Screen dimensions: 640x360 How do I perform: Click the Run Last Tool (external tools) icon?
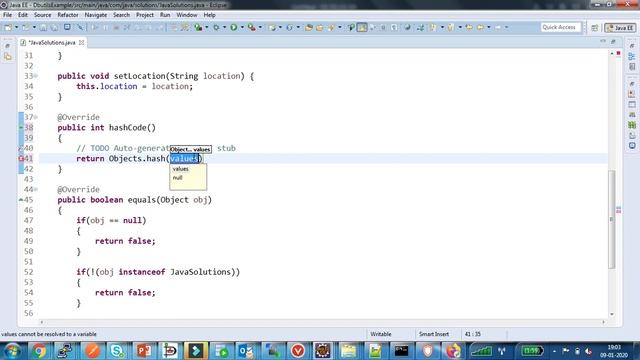click(252, 27)
